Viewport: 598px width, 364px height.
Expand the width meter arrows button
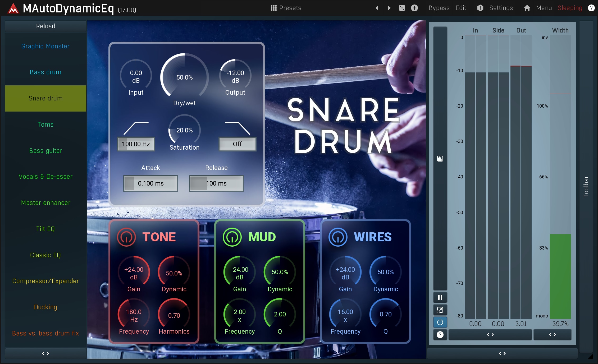[552, 335]
